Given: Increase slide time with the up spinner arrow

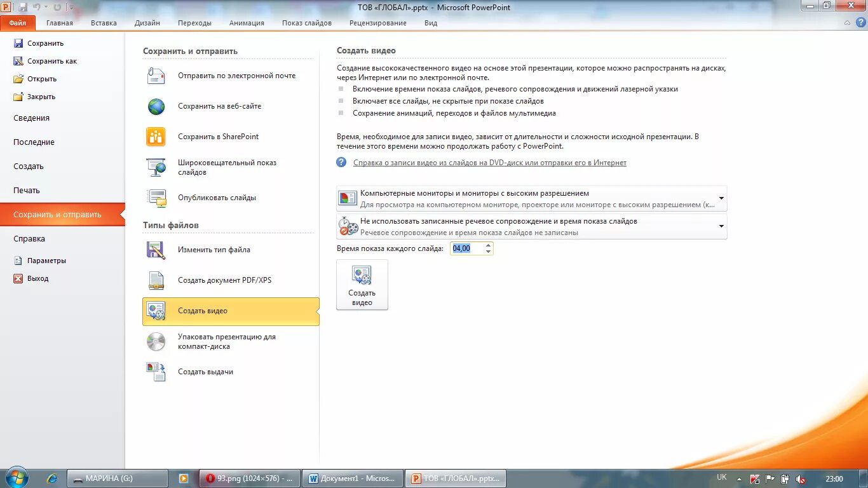Looking at the screenshot, I should pyautogui.click(x=488, y=245).
